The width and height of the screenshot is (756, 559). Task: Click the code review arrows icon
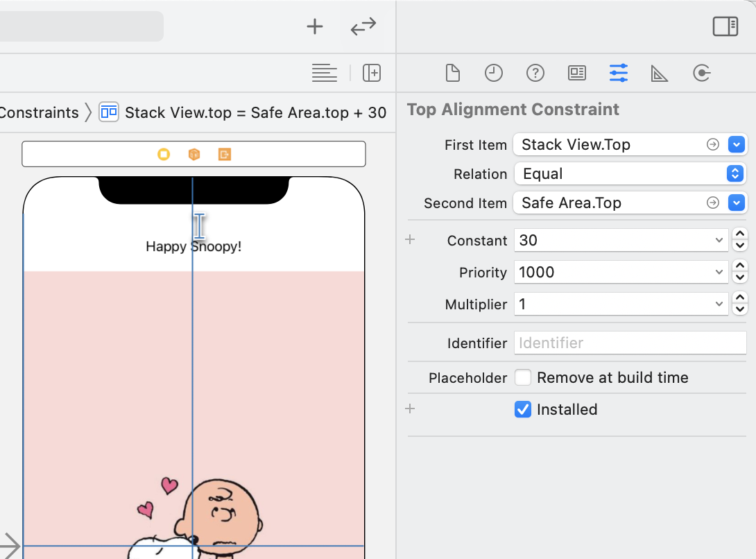[x=363, y=26]
